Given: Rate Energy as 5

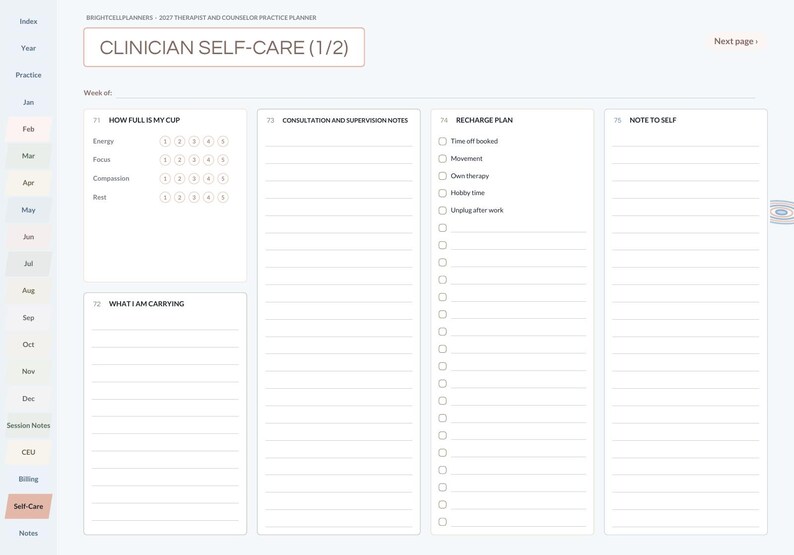Looking at the screenshot, I should [x=223, y=141].
